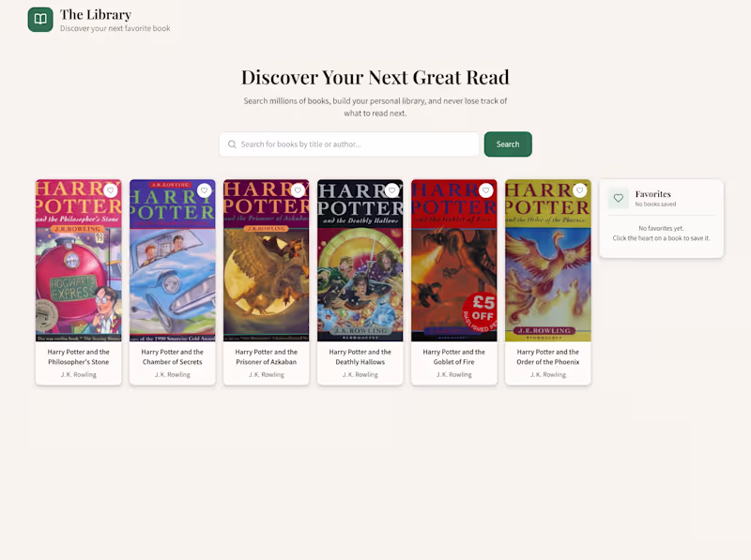Viewport: 751px width, 560px height.
Task: Click title 'Harry Potter and the Deathly Hallows'
Action: pos(360,356)
